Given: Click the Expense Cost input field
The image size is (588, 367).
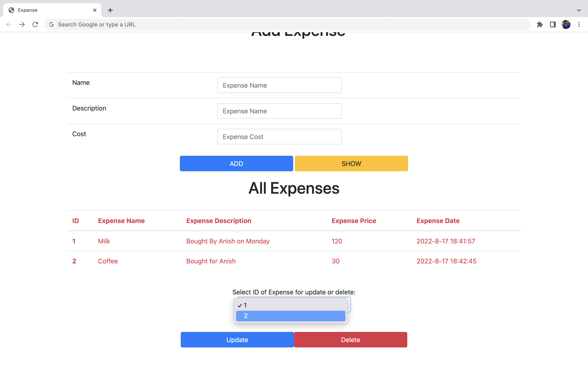Looking at the screenshot, I should tap(280, 137).
